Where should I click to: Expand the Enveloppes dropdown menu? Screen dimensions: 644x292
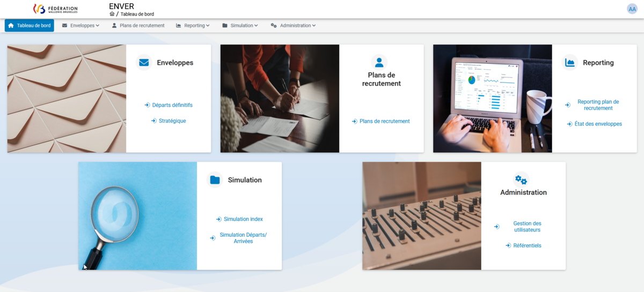click(81, 26)
